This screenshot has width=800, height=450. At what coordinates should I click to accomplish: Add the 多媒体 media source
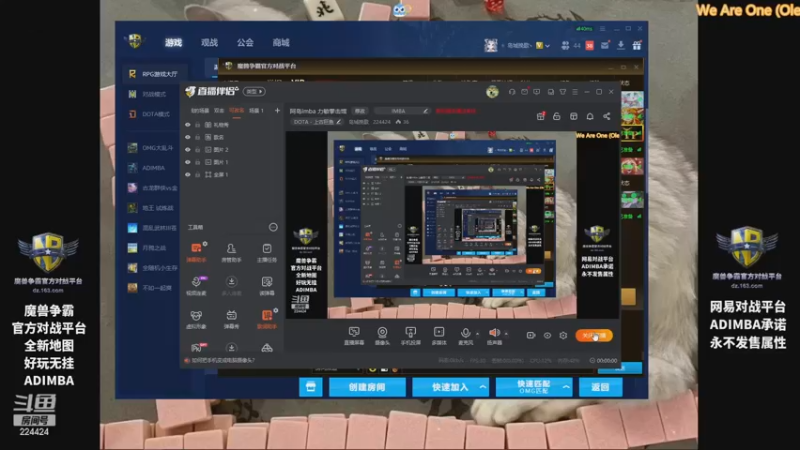[x=439, y=336]
